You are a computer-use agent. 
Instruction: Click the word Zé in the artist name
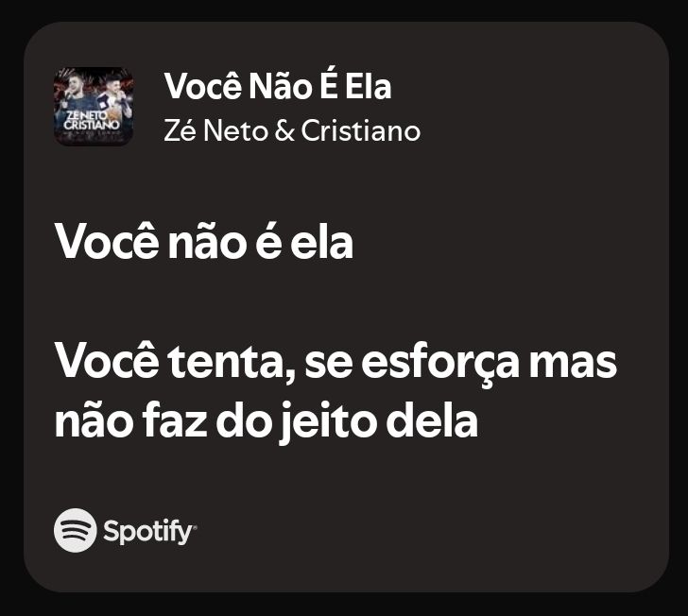[180, 130]
